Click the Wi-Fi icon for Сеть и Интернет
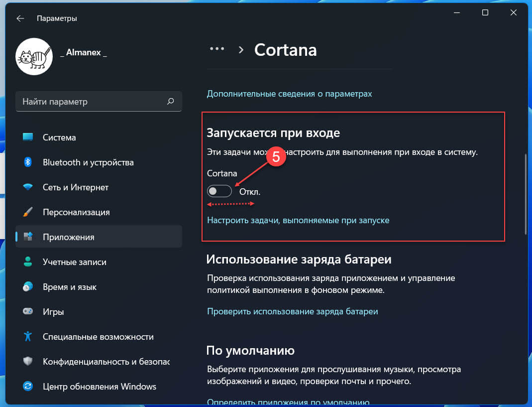Viewport: 532px width, 407px height. pyautogui.click(x=28, y=187)
